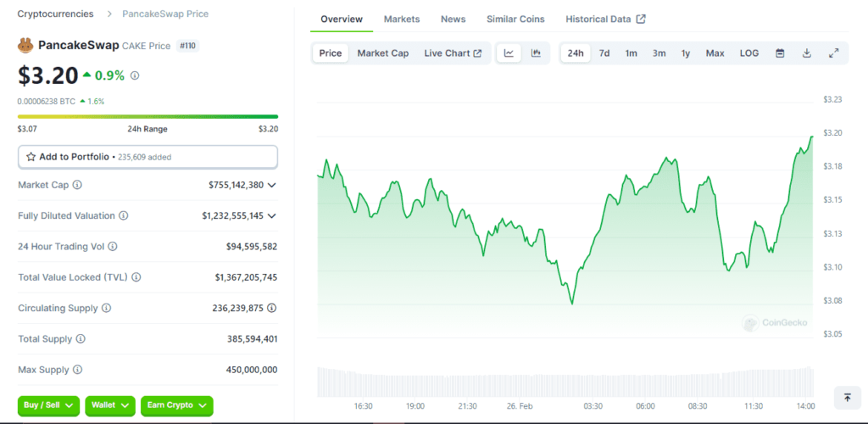Switch to the line chart icon
Screen dimensions: 868x424
click(509, 53)
